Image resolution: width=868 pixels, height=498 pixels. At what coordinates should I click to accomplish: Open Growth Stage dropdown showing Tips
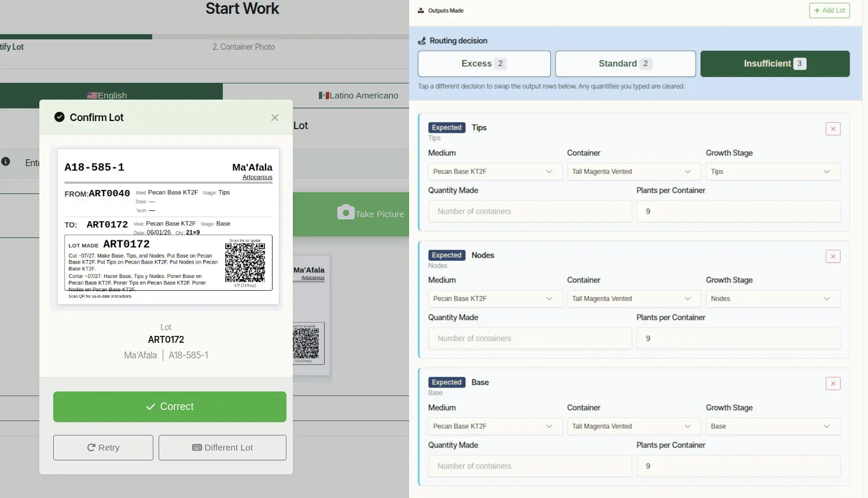click(773, 171)
